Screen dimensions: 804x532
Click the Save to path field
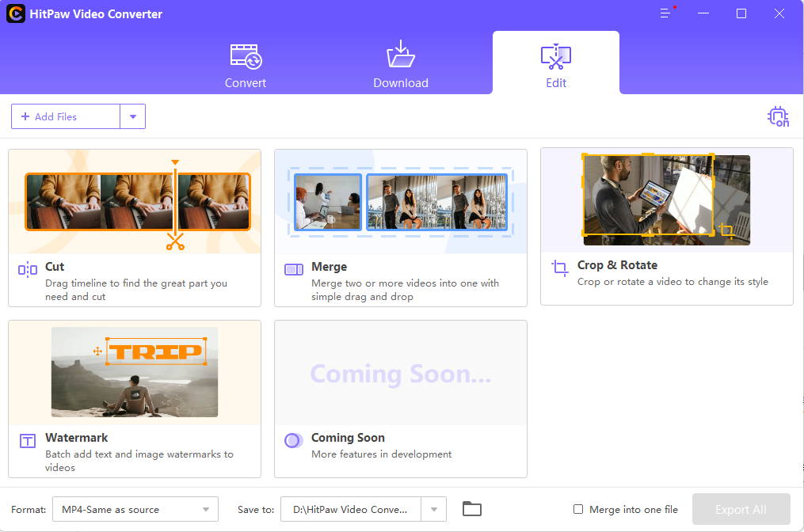click(x=352, y=509)
